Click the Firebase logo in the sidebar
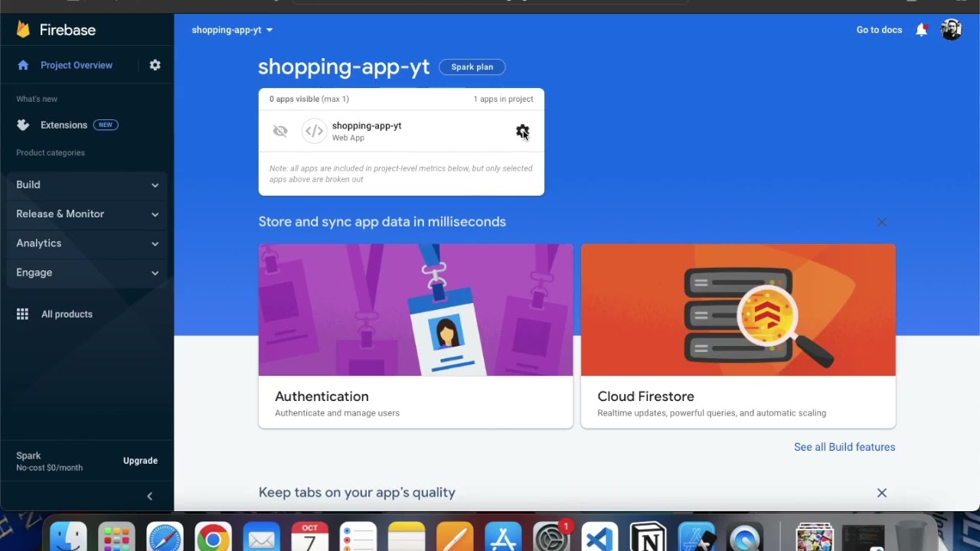The height and width of the screenshot is (551, 980). tap(56, 30)
